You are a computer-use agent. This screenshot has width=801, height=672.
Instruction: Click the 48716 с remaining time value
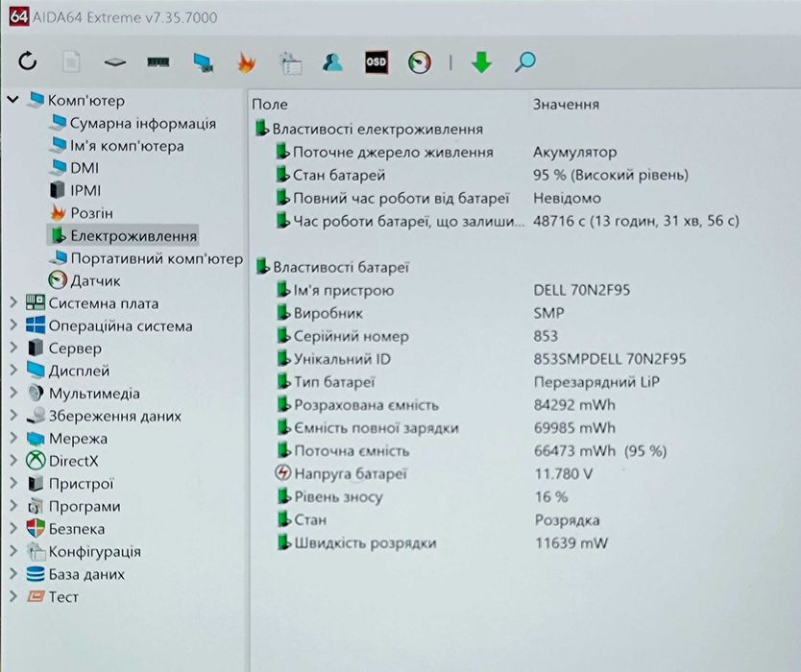(636, 221)
